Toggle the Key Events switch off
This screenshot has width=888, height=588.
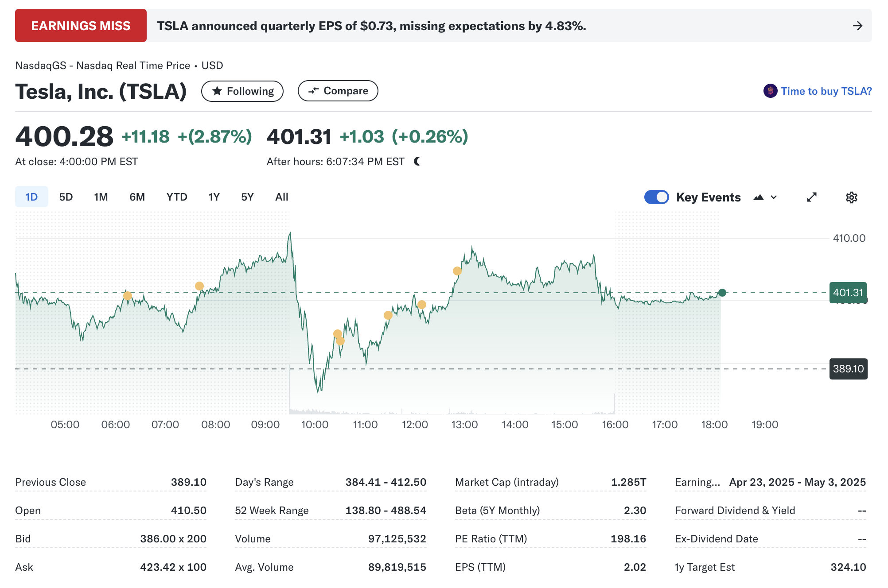pyautogui.click(x=656, y=197)
